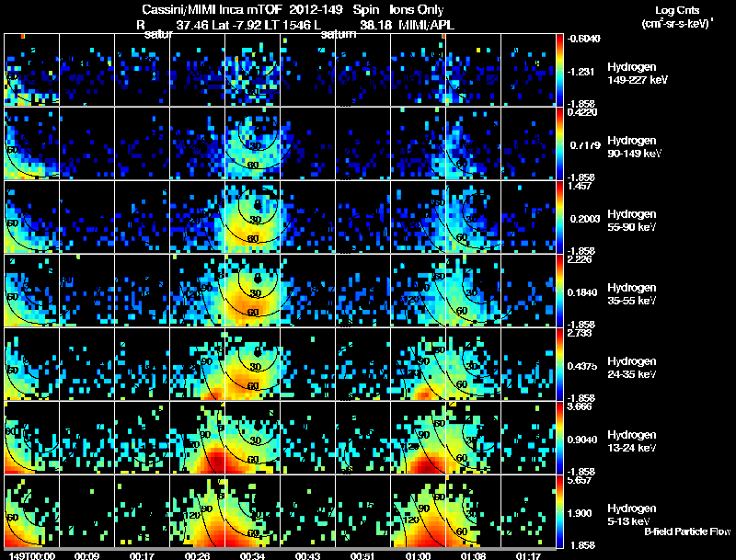Click the '3.666' colorbar value
The width and height of the screenshot is (736, 560).
(x=580, y=406)
